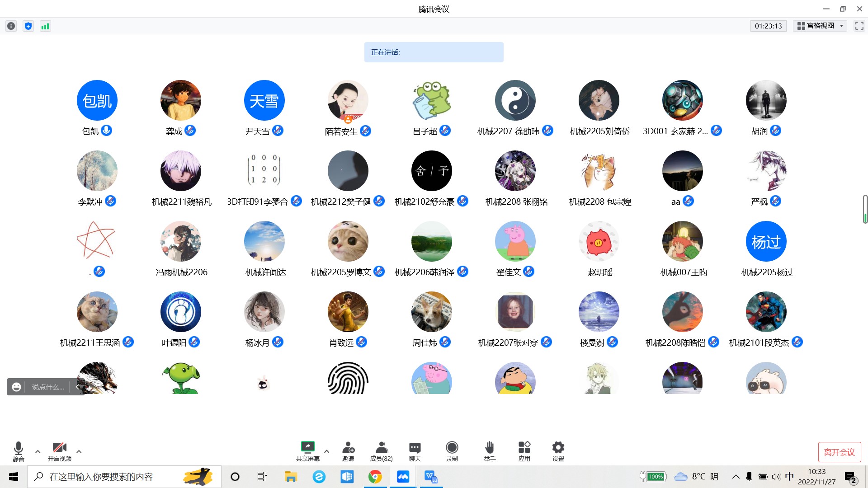Image resolution: width=868 pixels, height=488 pixels.
Task: Toggle fullscreen mode icon
Action: (859, 26)
